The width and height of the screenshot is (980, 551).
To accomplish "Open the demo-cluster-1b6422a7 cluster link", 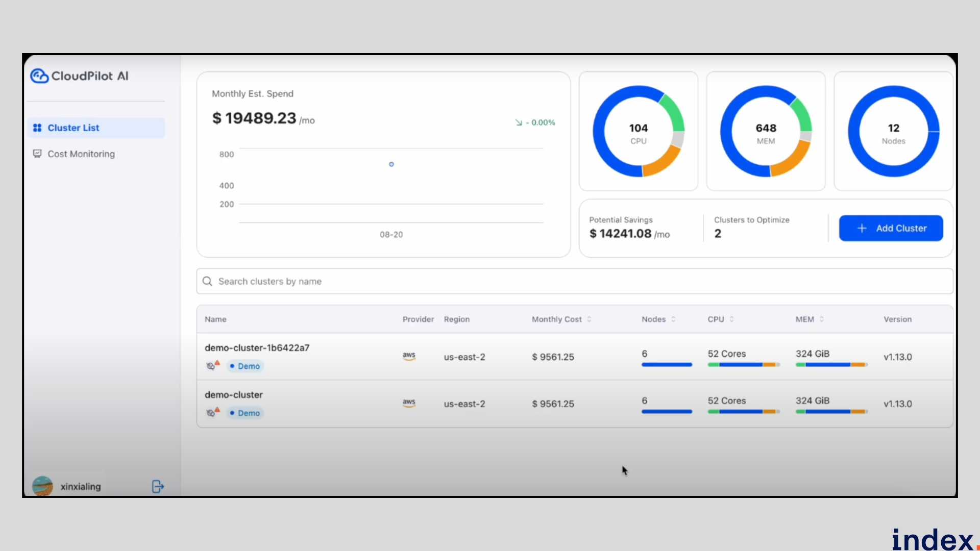I will pyautogui.click(x=257, y=348).
